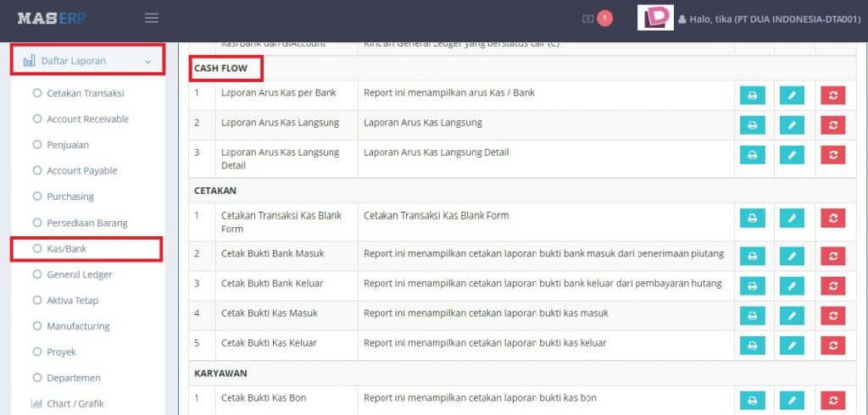The height and width of the screenshot is (415, 868).
Task: Click the company logo avatar
Action: point(655,18)
